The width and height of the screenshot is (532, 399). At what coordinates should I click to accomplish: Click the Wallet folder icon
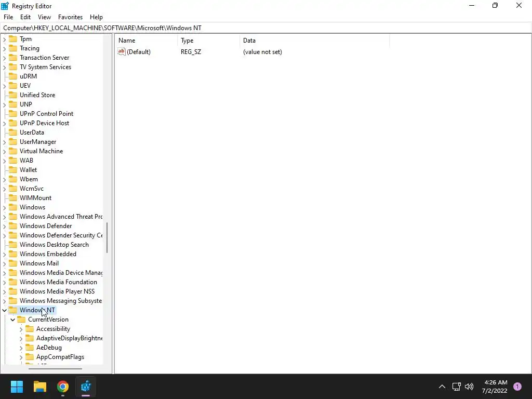[x=13, y=169]
